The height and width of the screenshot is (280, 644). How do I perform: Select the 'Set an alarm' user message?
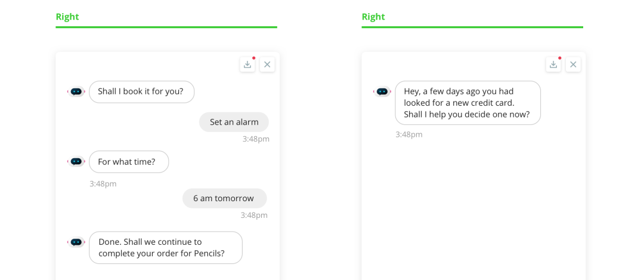click(x=234, y=122)
